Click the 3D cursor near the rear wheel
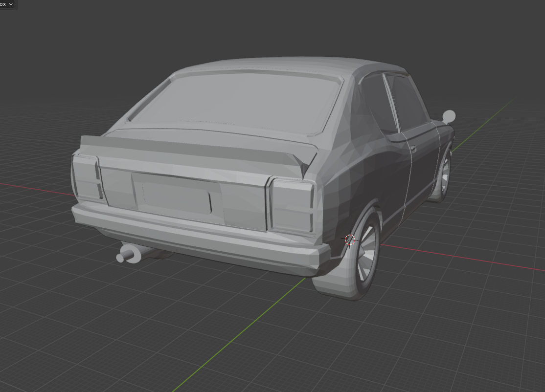This screenshot has width=545, height=392. (350, 240)
